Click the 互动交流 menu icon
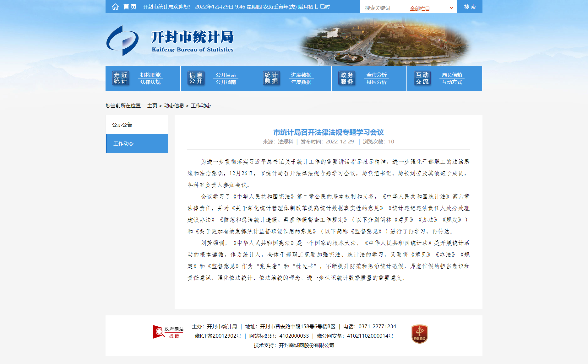588x364 pixels. pyautogui.click(x=422, y=78)
